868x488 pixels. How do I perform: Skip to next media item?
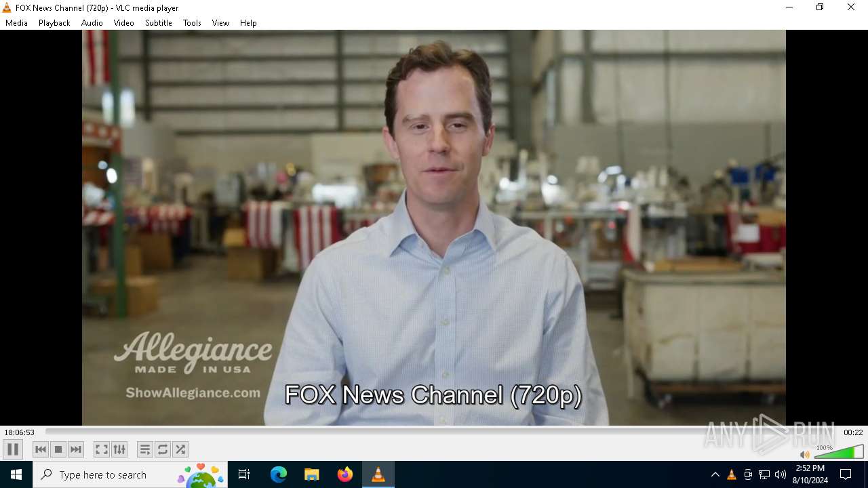[76, 449]
